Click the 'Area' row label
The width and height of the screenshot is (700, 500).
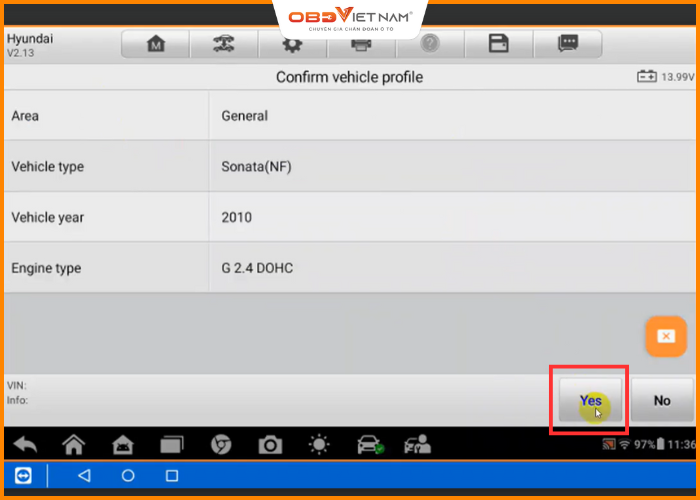pos(25,116)
